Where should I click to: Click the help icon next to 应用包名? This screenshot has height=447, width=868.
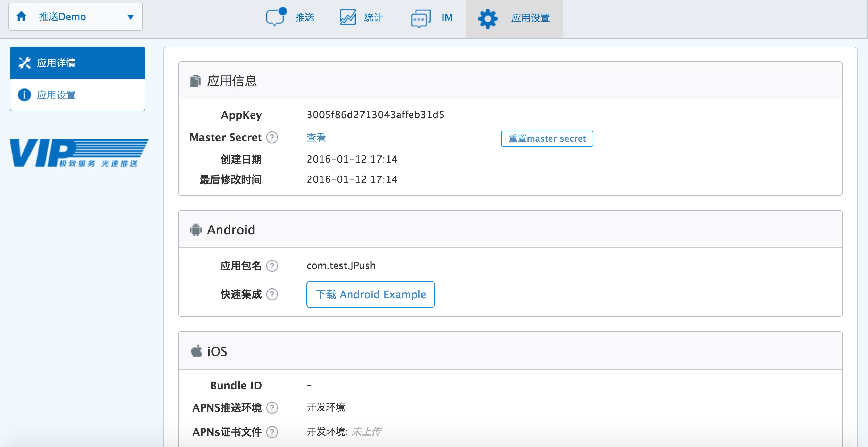click(272, 266)
